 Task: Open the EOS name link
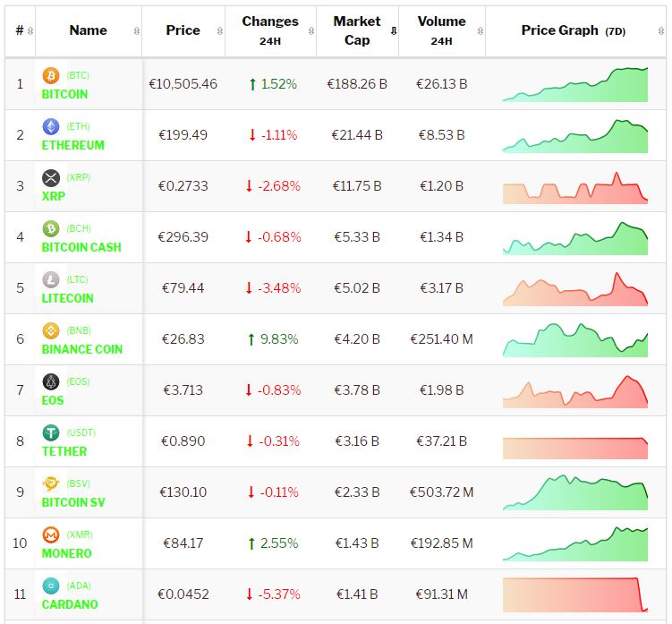[x=53, y=400]
